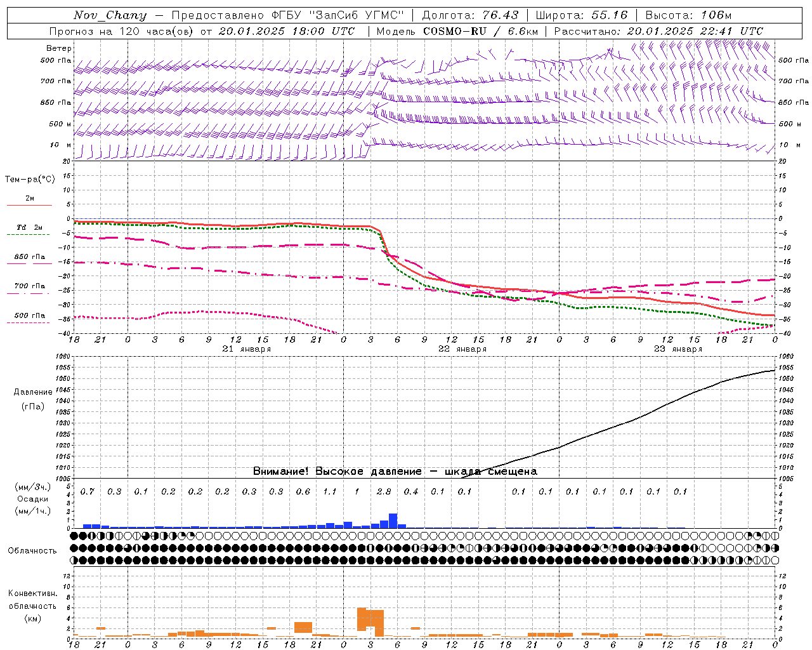Click the left '500 м' wind level label
The image size is (812, 650).
coord(60,124)
